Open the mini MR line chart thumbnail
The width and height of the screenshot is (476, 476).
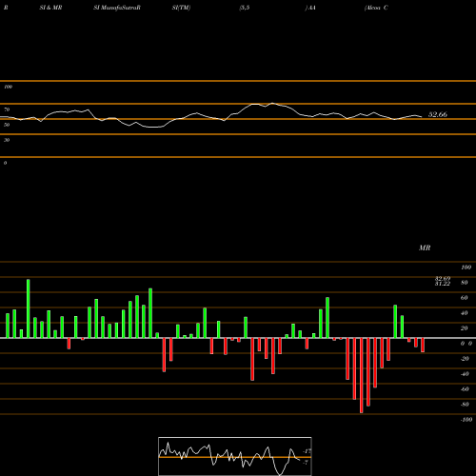point(235,456)
